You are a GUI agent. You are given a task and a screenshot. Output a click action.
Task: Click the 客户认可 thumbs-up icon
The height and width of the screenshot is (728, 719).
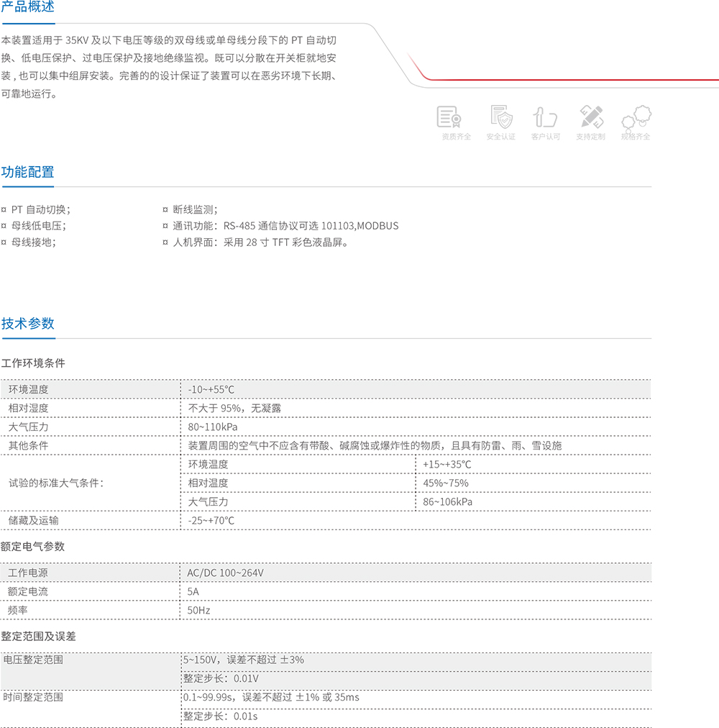click(545, 117)
